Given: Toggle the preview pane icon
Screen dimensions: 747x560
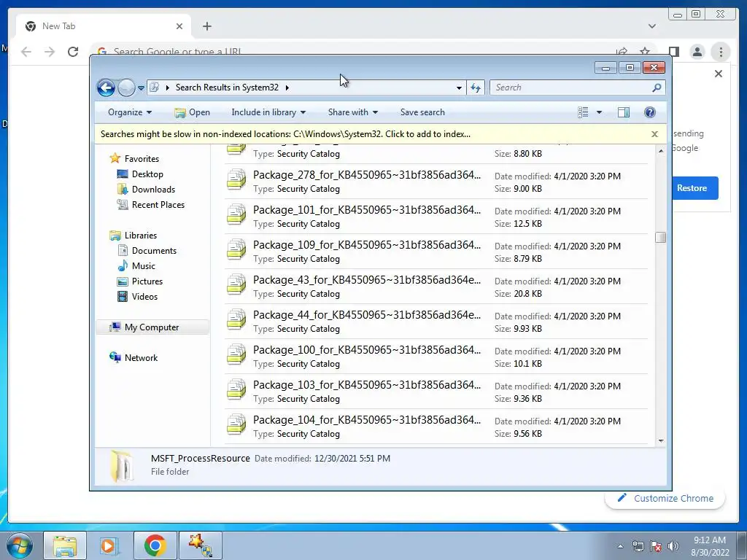Looking at the screenshot, I should pyautogui.click(x=623, y=112).
